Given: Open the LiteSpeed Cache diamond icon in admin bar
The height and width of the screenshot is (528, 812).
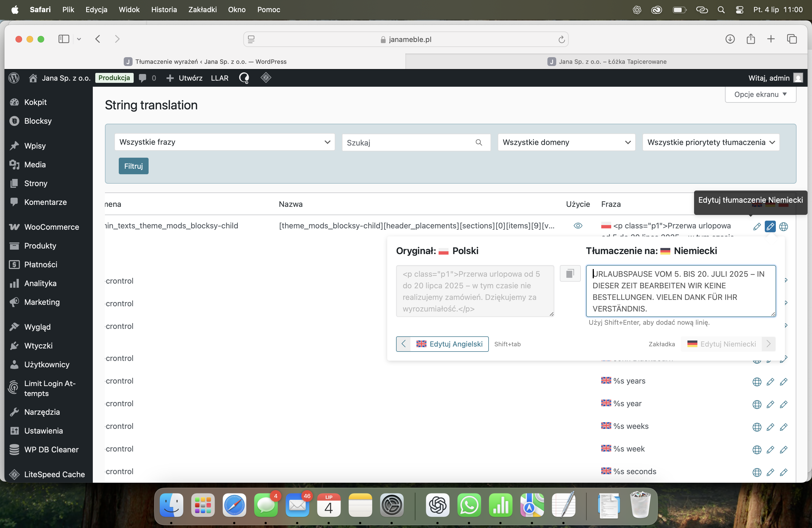Looking at the screenshot, I should 266,78.
